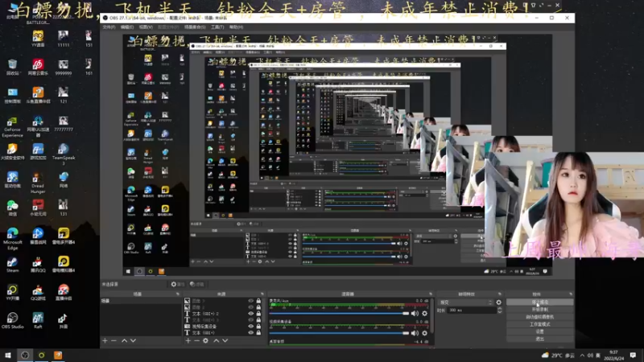Click the 启动虚拟摄像机 button
Viewport: 644px width, 362px height.
click(539, 317)
